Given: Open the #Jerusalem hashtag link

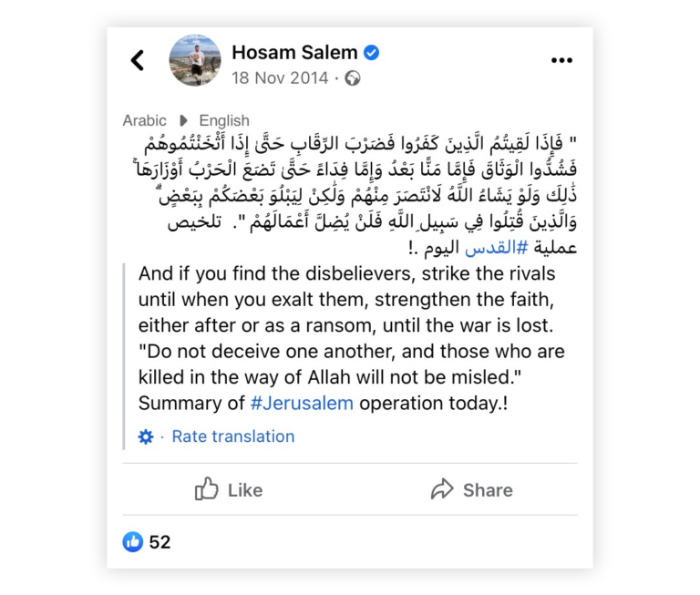Looking at the screenshot, I should [x=302, y=403].
